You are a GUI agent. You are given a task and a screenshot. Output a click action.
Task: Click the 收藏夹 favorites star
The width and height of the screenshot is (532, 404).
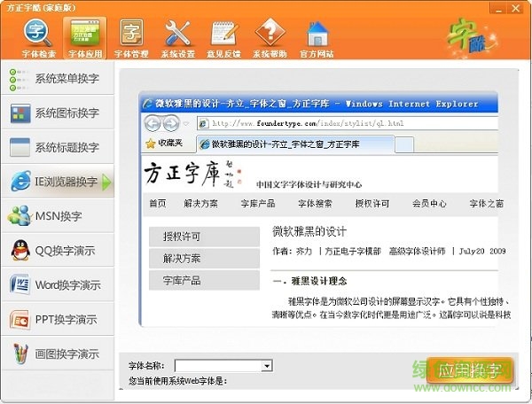pyautogui.click(x=151, y=144)
